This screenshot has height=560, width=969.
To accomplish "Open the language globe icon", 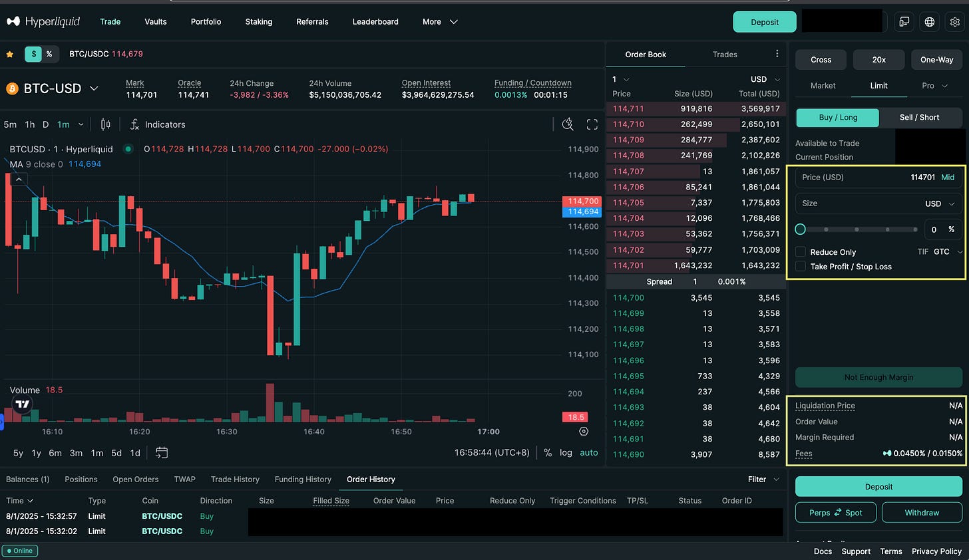I will [x=930, y=22].
